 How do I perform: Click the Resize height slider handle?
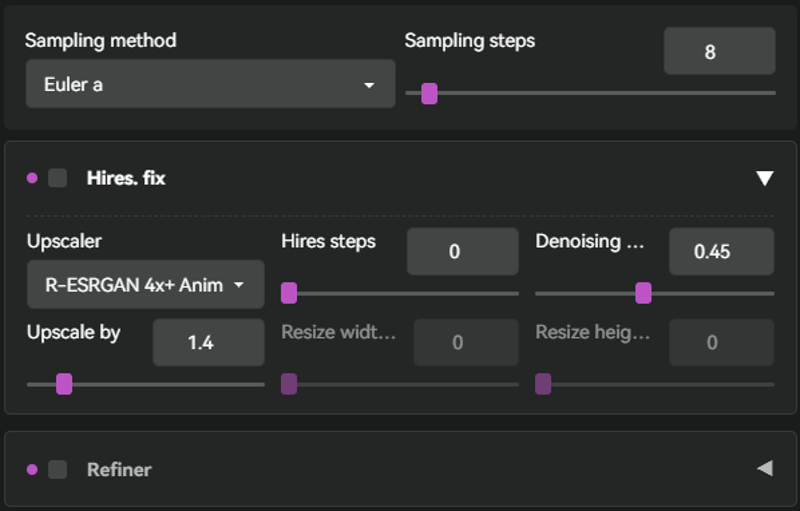click(x=543, y=384)
